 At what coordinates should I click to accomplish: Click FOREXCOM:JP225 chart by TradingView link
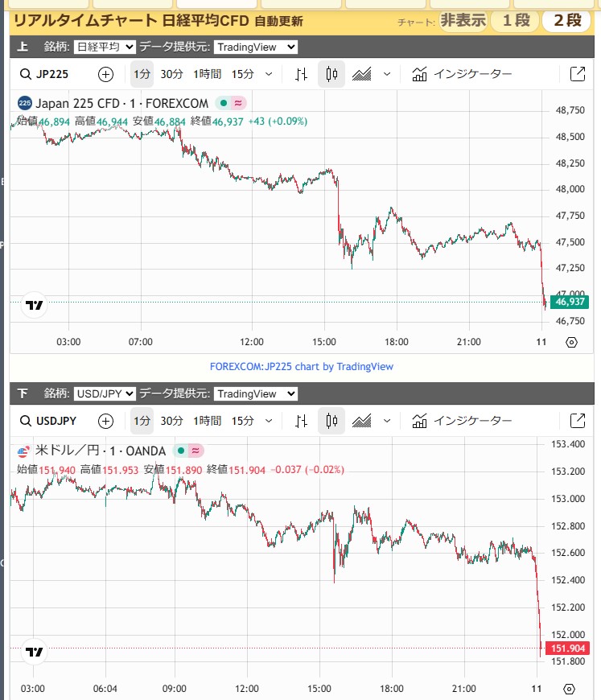301,366
